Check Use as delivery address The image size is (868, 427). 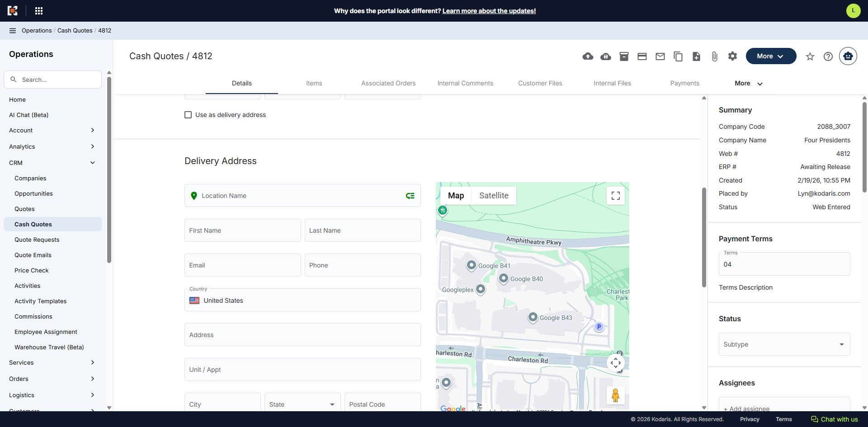[x=188, y=115]
